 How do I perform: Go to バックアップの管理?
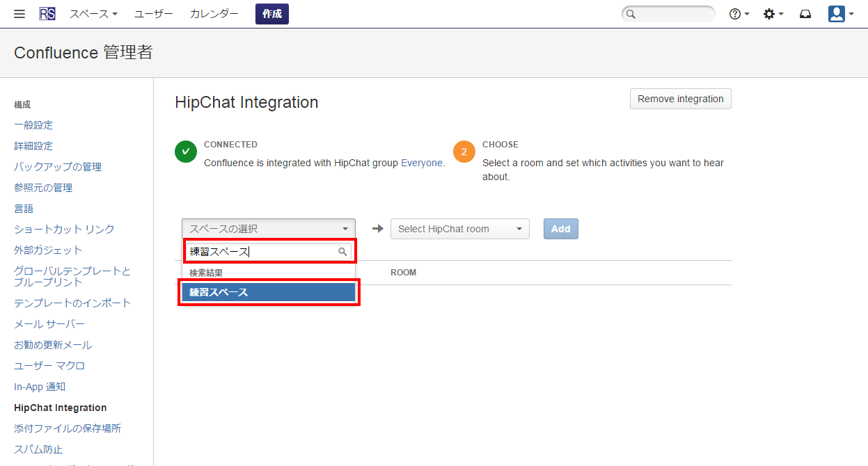coord(58,167)
